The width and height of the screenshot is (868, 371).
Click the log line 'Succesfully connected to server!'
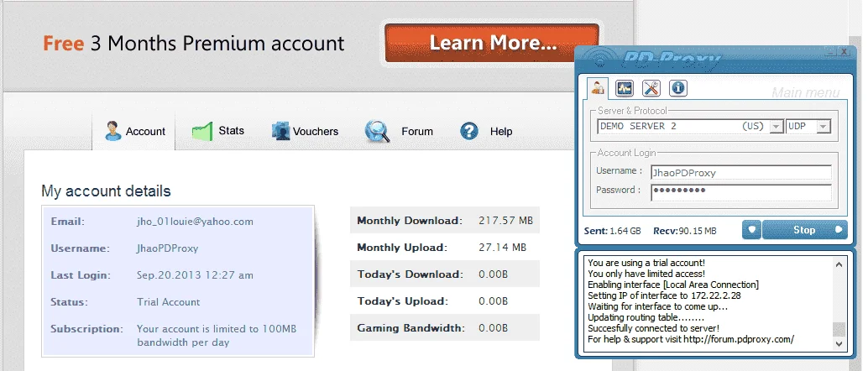(x=653, y=328)
